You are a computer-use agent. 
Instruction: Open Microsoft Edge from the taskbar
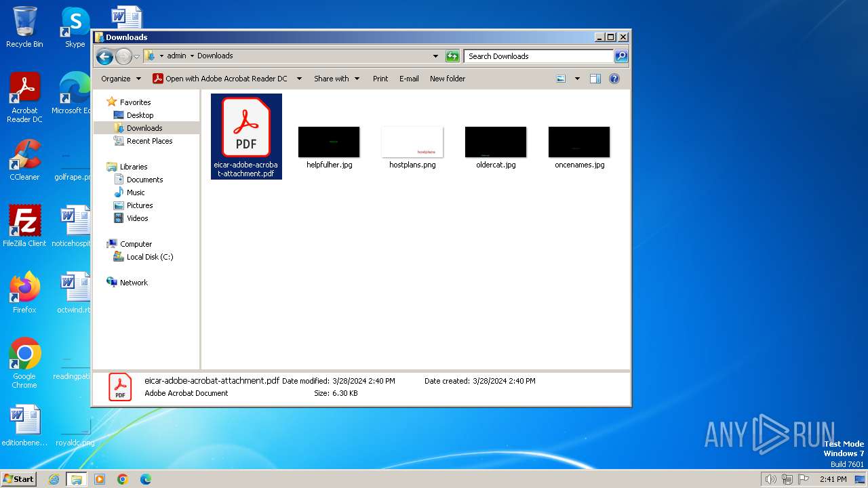pos(145,479)
